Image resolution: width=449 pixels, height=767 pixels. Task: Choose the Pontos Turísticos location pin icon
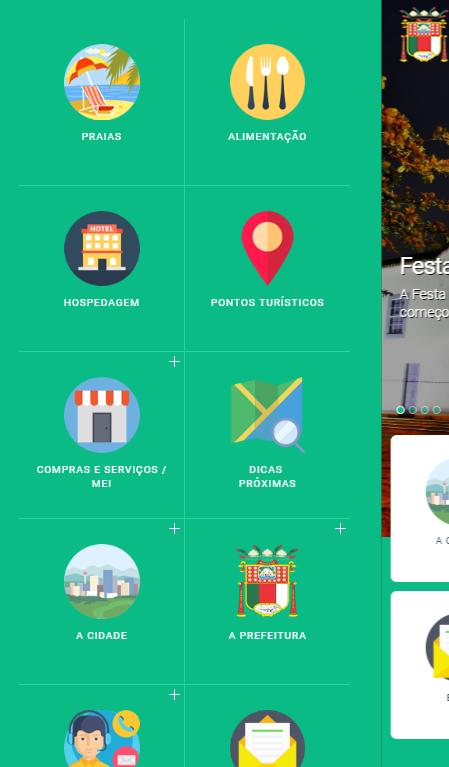tap(268, 248)
